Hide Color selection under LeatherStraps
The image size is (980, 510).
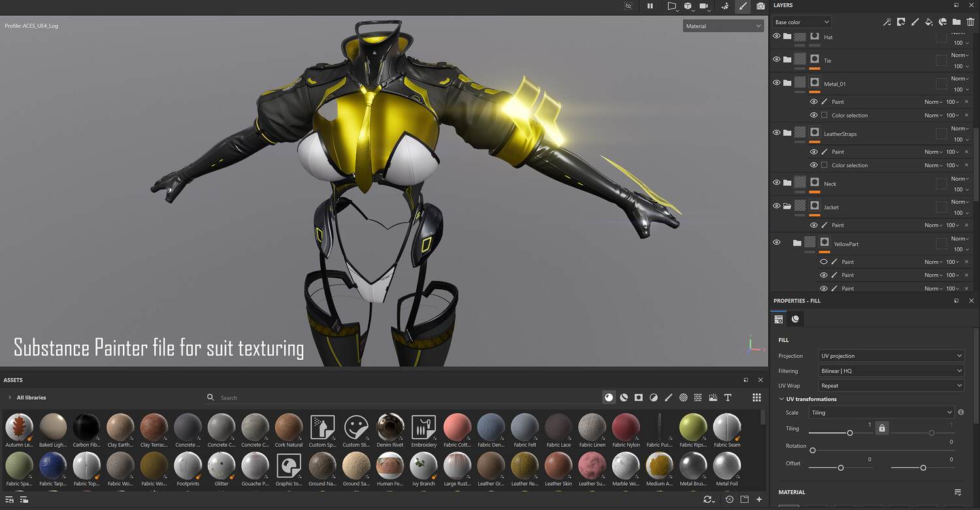click(x=813, y=165)
